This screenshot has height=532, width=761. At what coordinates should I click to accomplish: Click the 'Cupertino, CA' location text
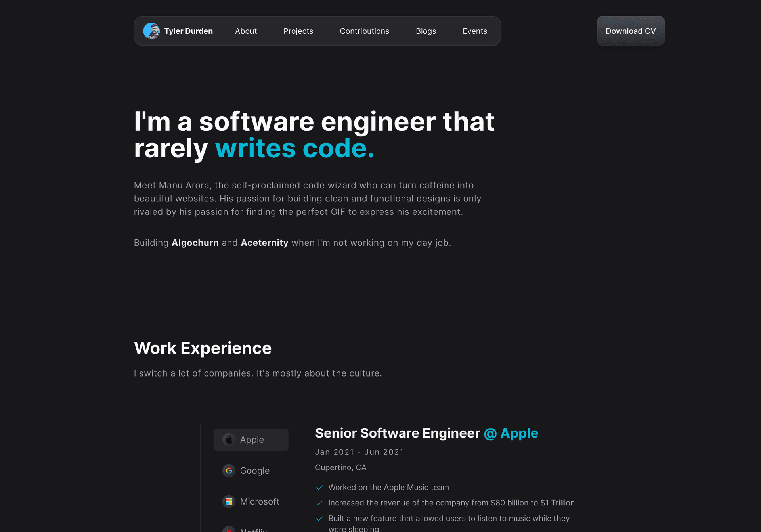coord(340,467)
